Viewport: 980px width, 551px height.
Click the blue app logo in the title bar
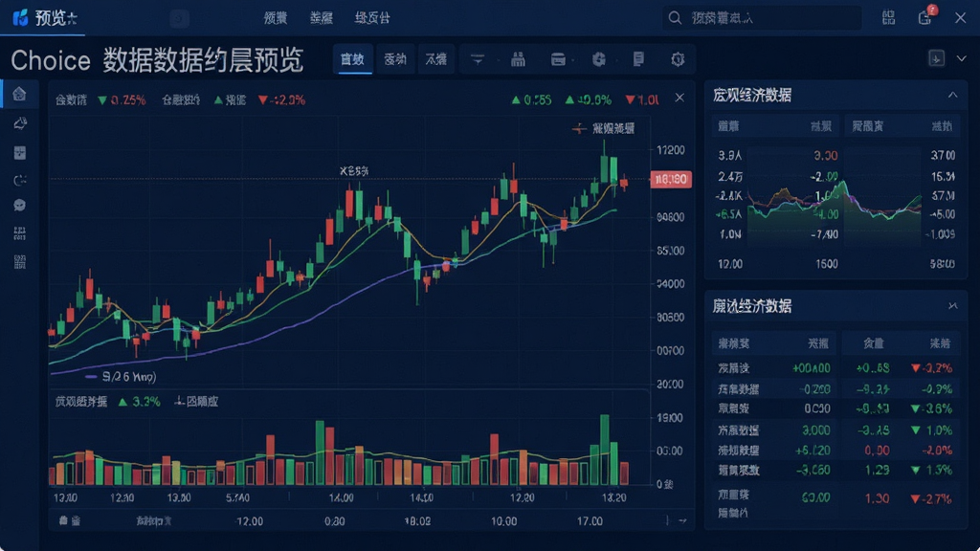pos(20,17)
